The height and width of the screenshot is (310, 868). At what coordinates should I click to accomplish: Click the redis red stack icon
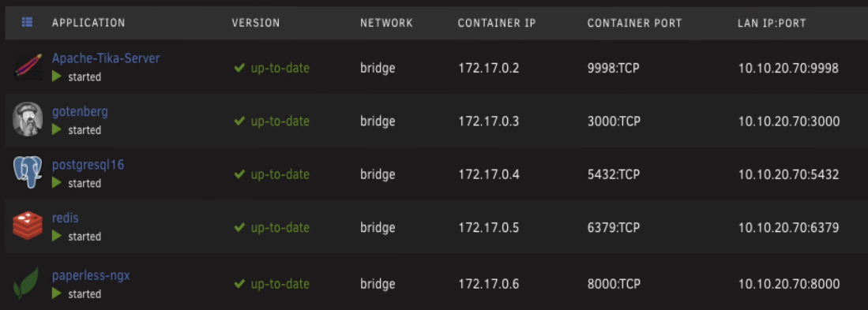pyautogui.click(x=27, y=226)
